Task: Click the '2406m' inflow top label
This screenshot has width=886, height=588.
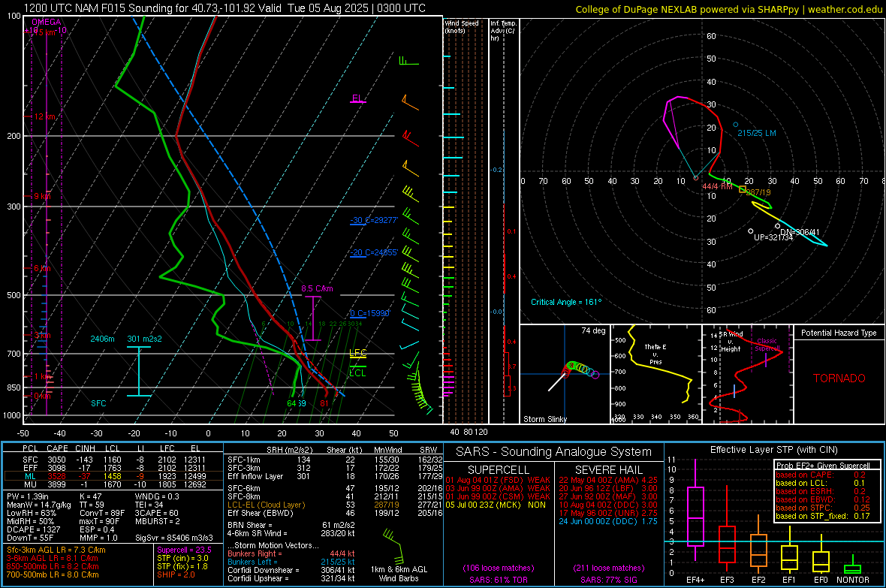Action: coord(102,339)
